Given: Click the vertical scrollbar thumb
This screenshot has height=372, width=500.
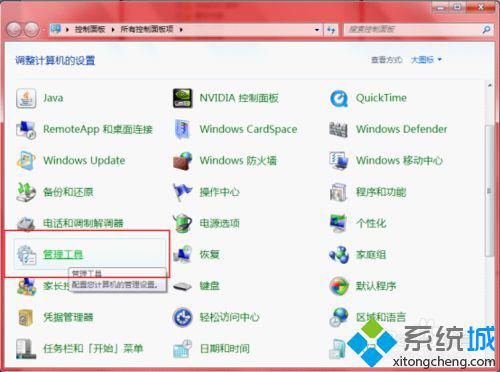Looking at the screenshot, I should pyautogui.click(x=489, y=191).
